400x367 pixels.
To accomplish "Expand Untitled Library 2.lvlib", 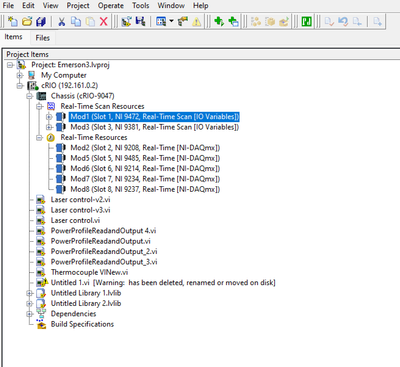I will (x=29, y=303).
